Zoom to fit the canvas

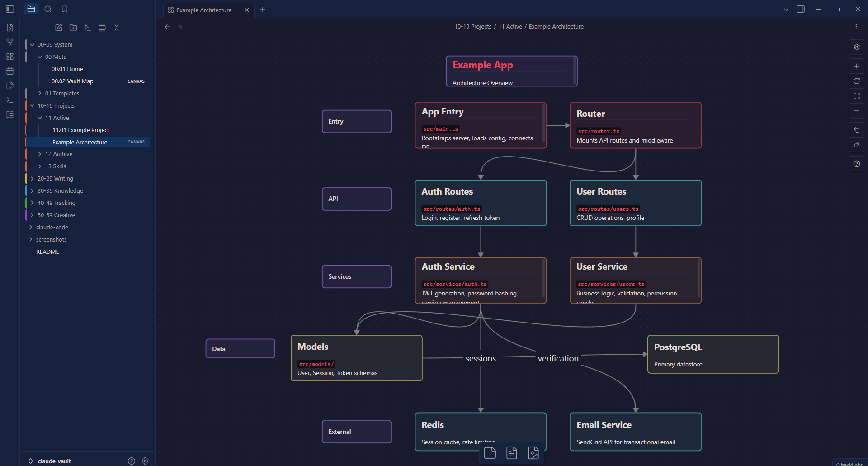coord(857,96)
